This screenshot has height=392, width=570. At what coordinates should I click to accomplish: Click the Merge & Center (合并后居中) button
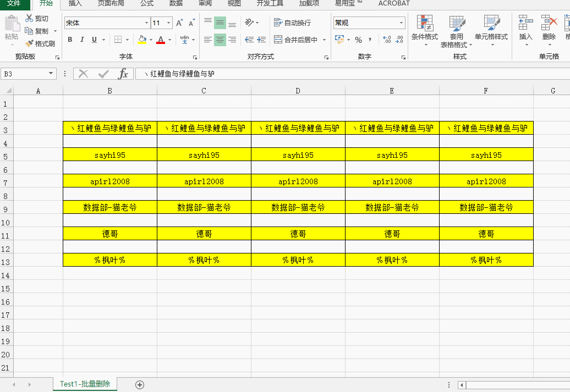point(296,40)
